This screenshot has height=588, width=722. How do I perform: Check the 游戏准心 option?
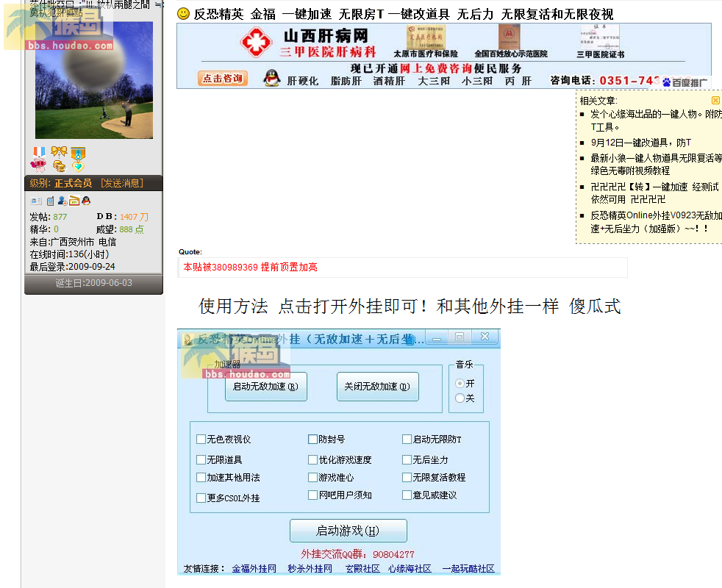point(312,478)
